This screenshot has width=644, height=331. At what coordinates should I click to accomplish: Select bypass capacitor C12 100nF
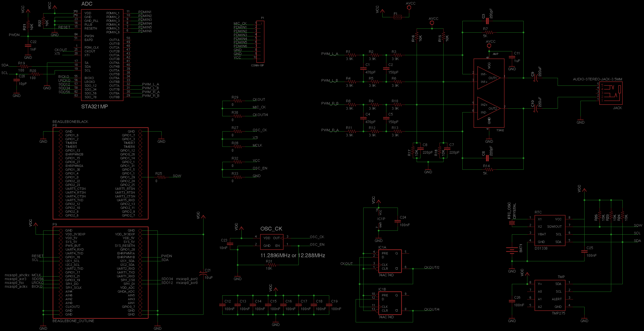click(x=222, y=305)
